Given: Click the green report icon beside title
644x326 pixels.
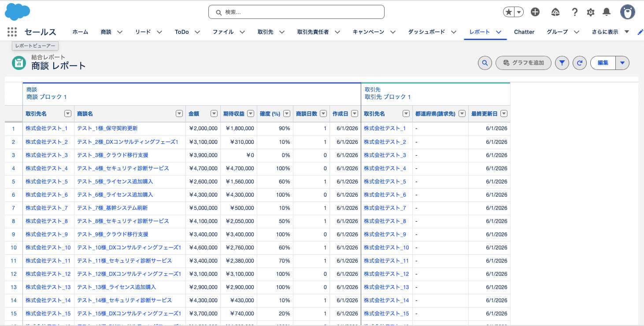Looking at the screenshot, I should (19, 63).
